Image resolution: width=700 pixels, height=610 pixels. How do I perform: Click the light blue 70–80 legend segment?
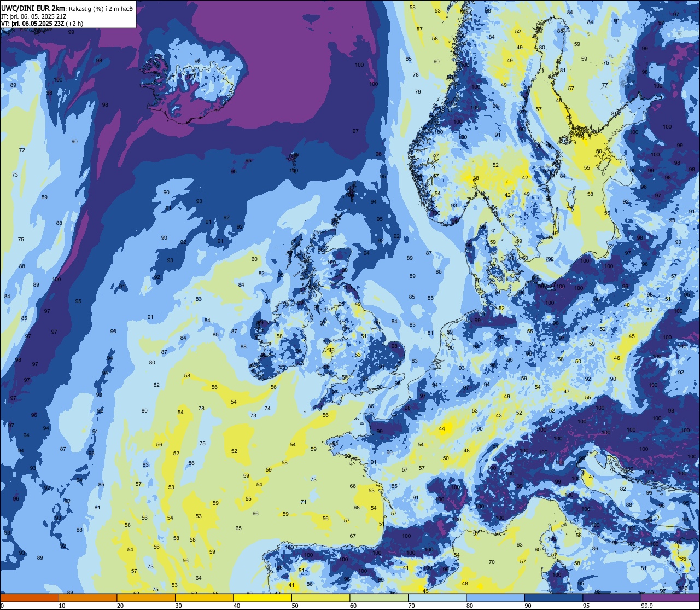coord(437,597)
